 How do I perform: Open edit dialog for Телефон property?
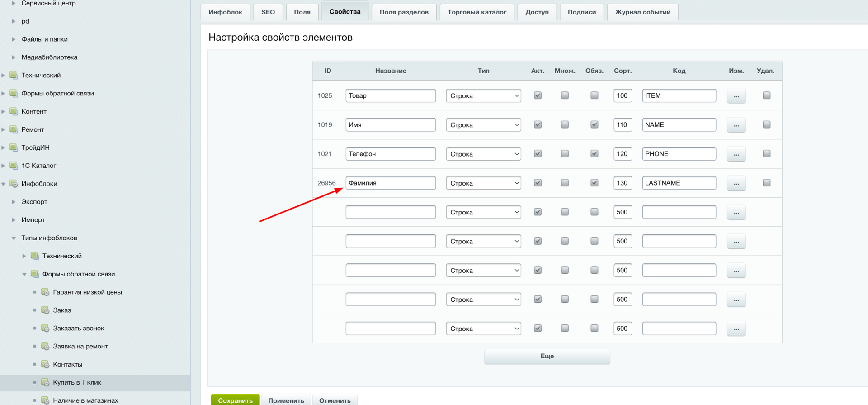point(736,154)
